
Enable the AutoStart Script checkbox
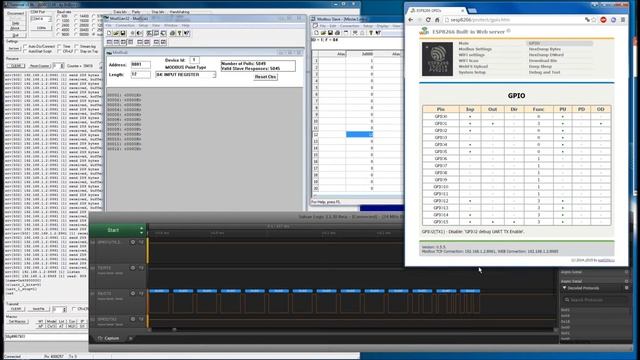pyautogui.click(x=25, y=51)
